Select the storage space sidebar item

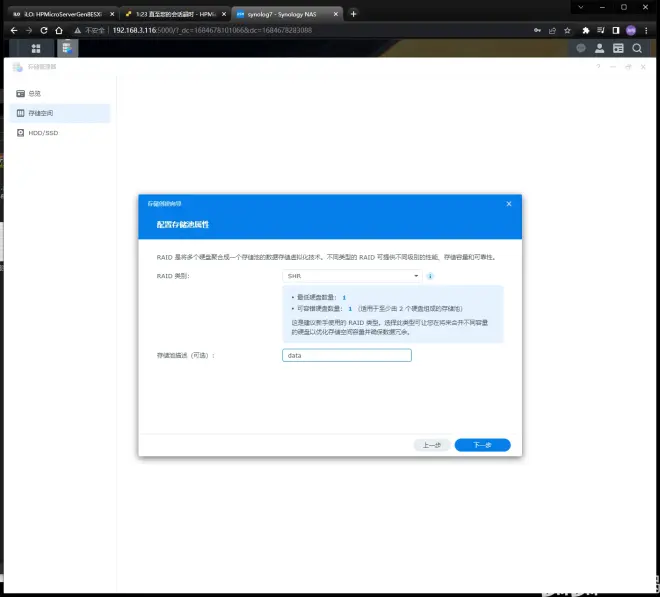click(59, 113)
